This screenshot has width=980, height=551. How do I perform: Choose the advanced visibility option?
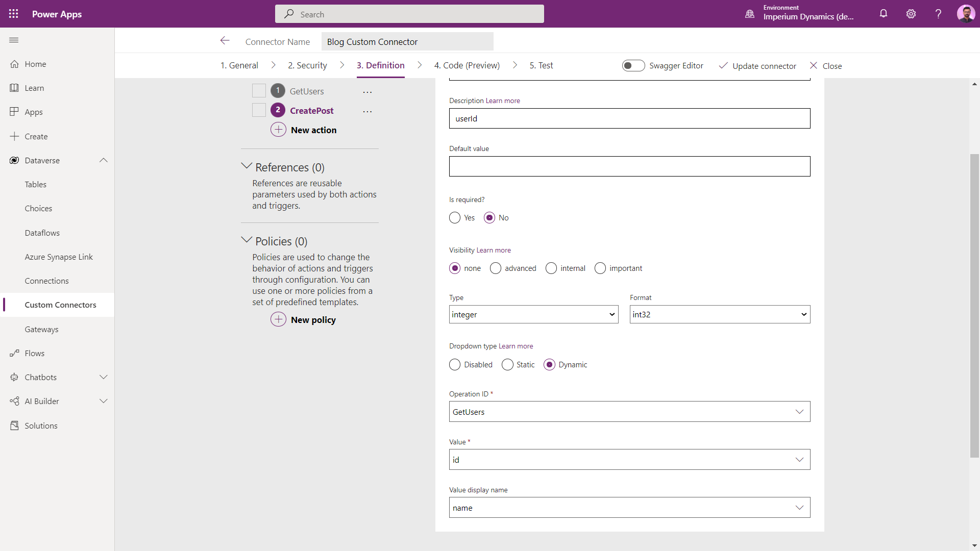496,268
